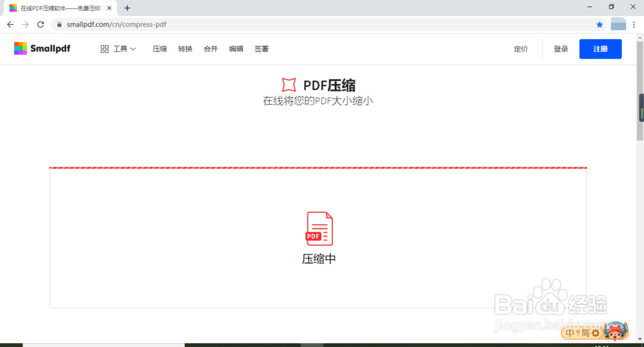The image size is (644, 347).
Task: Click the browser forward arrow
Action: coord(26,24)
